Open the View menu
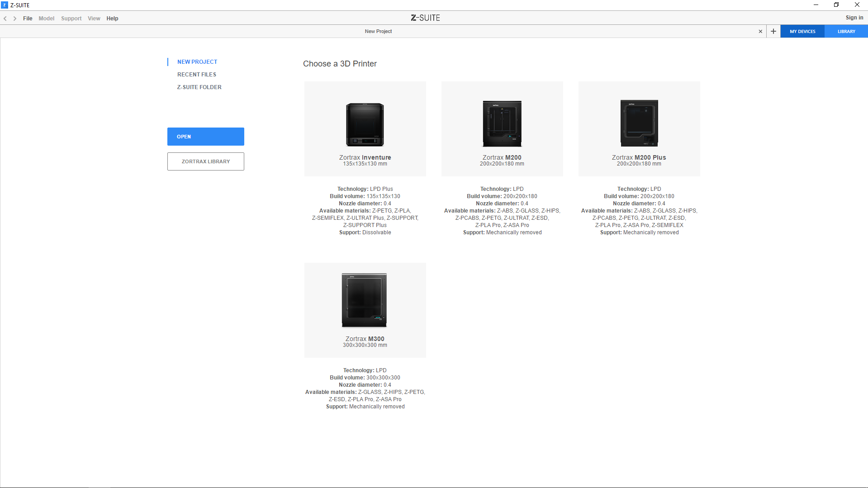Screen dimensions: 868x488 tap(94, 19)
